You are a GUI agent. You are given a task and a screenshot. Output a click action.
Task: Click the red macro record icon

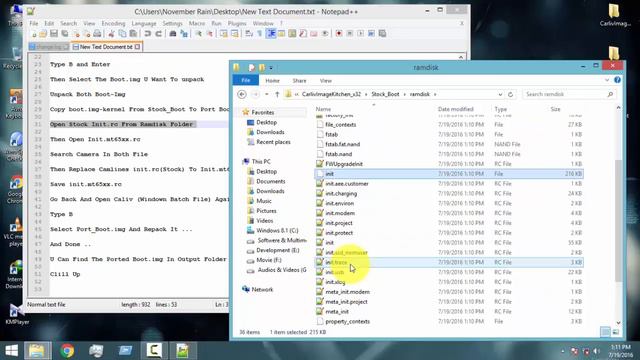[x=339, y=33]
